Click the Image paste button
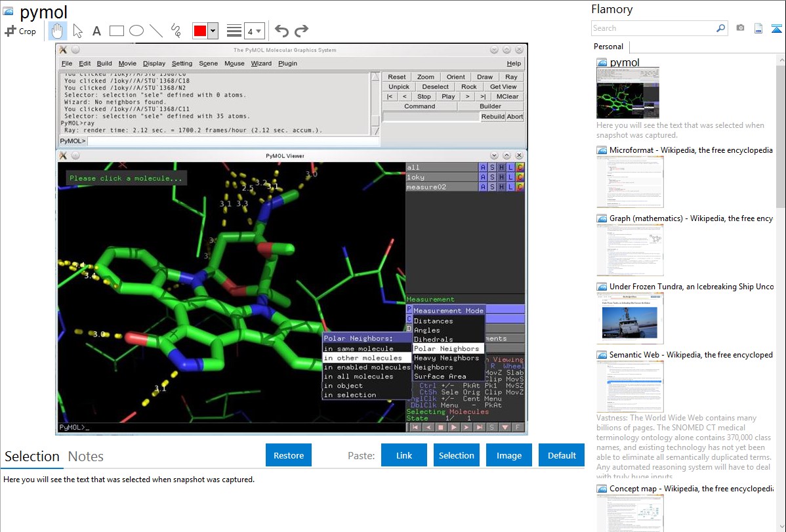This screenshot has height=532, width=786. (x=508, y=455)
